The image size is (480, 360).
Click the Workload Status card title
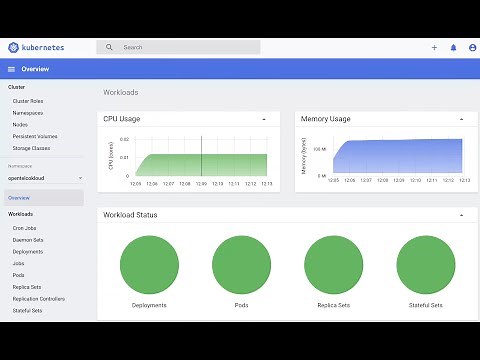coord(130,215)
